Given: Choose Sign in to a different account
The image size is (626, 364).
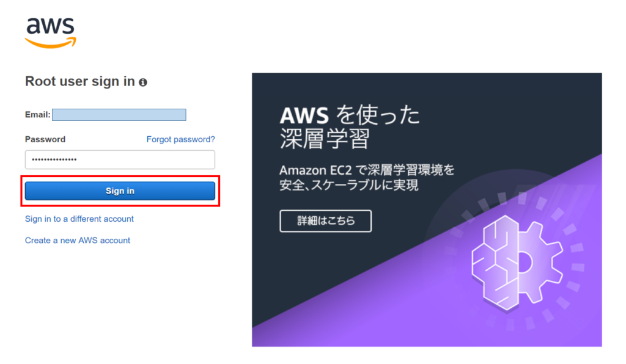Looking at the screenshot, I should [x=79, y=219].
